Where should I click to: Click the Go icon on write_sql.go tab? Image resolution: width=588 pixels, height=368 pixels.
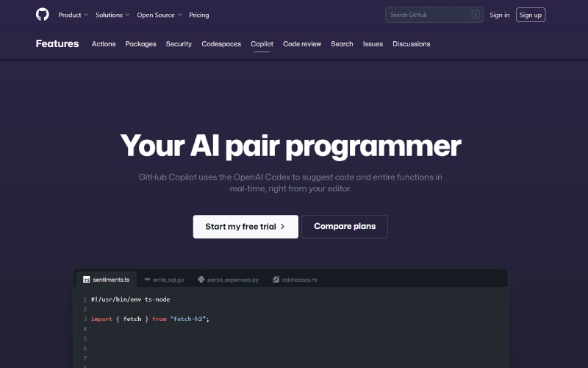147,280
